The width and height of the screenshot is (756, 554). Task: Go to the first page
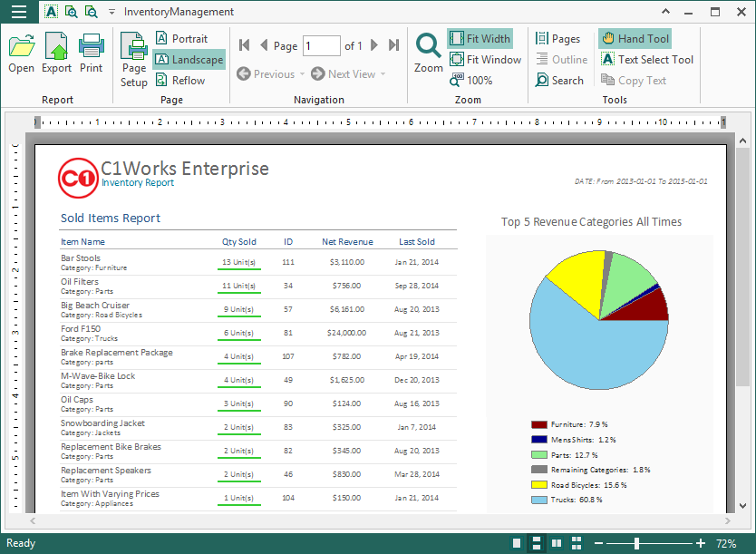pos(245,45)
